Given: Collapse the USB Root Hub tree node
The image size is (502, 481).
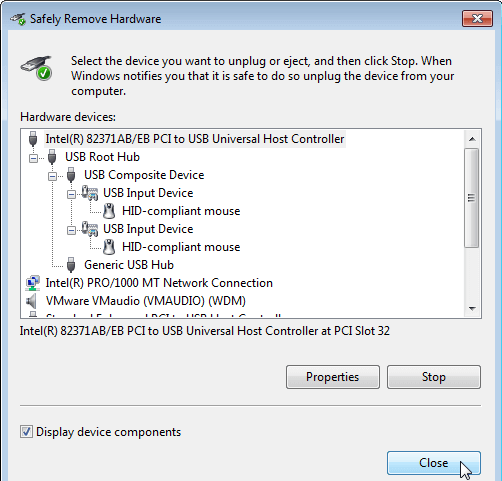Looking at the screenshot, I should coord(33,158).
